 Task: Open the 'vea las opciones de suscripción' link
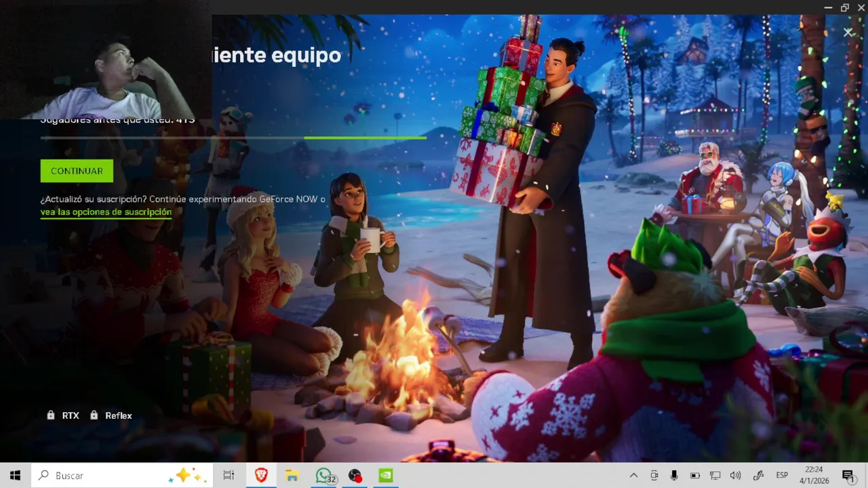106,212
